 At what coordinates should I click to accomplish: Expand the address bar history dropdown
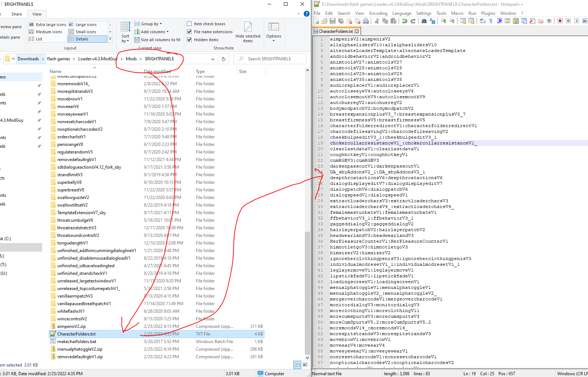213,59
